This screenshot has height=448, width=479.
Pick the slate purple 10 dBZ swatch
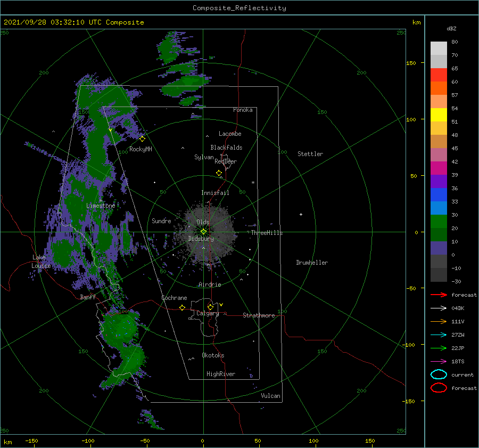[x=439, y=248]
